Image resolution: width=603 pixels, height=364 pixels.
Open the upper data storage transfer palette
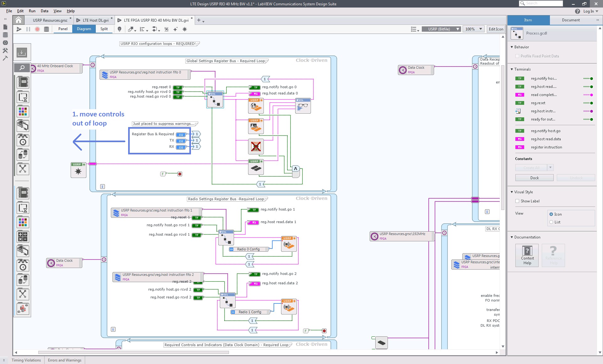click(x=23, y=155)
